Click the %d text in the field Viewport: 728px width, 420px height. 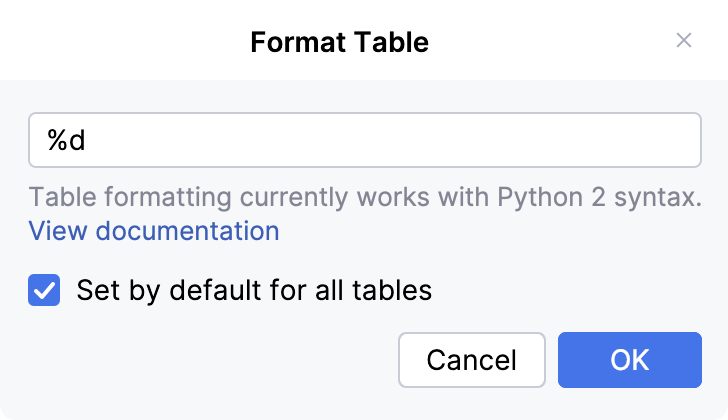pyautogui.click(x=67, y=140)
